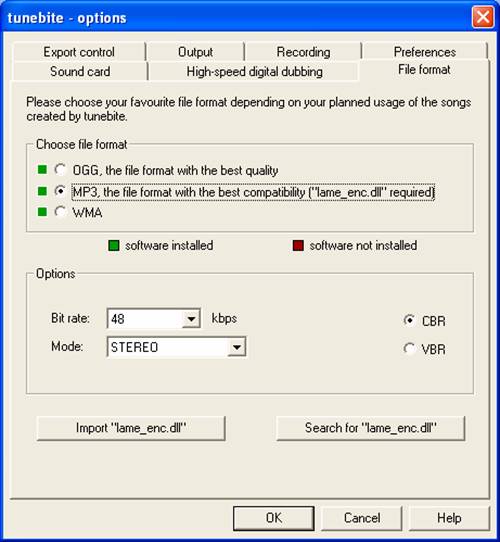This screenshot has width=500, height=542.
Task: Click Search for "lame_enc.dll" button
Action: 371,428
